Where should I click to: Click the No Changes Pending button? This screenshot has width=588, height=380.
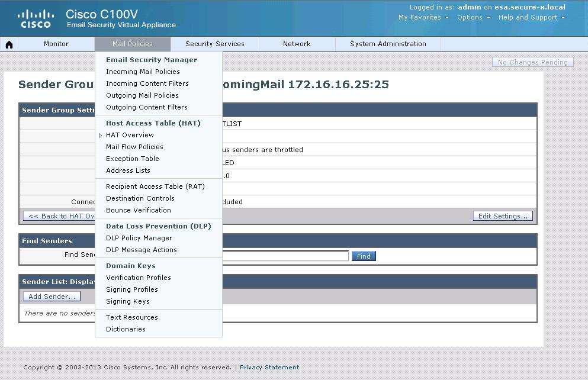coord(532,62)
